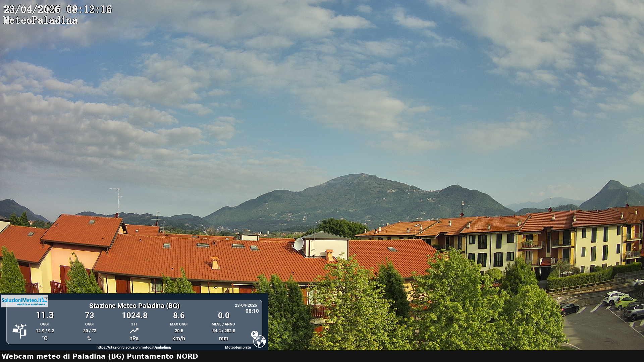644x362 pixels.
Task: Expand the MESE / ANNO rainfall totals
Action: 224,324
